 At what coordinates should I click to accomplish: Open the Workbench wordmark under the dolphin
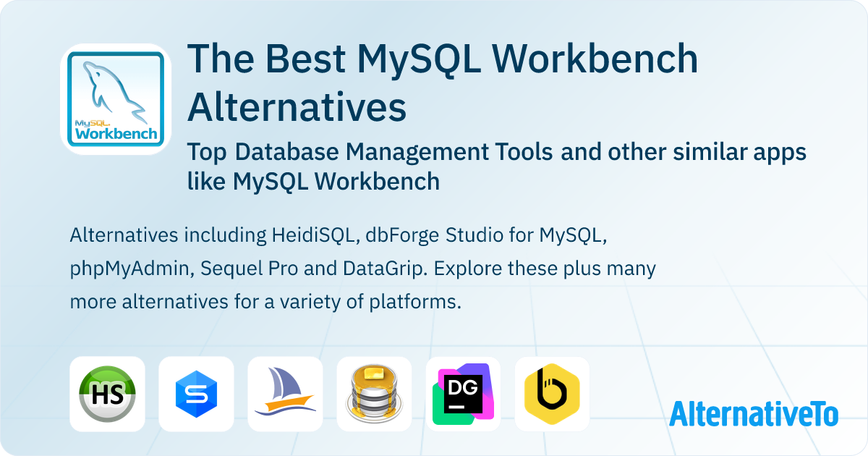117,133
